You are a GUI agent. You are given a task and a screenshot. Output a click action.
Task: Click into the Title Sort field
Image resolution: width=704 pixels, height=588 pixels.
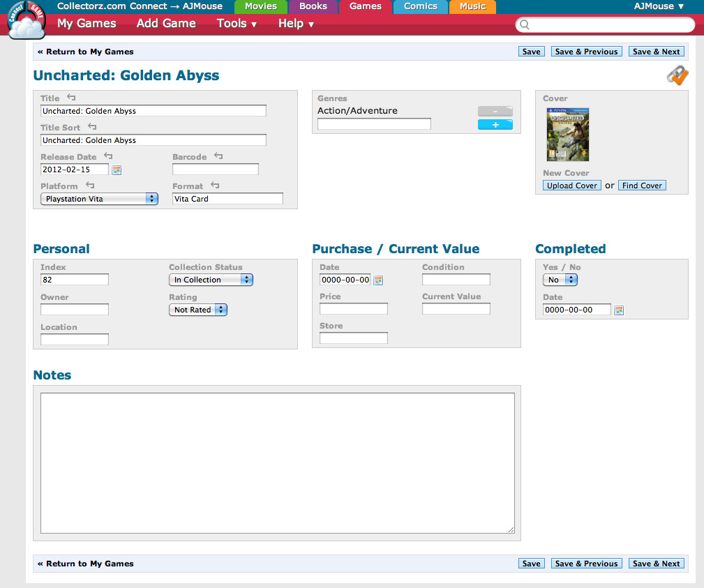153,140
